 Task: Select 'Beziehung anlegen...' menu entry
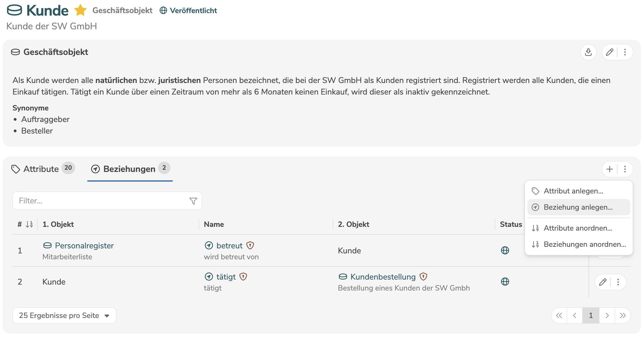(578, 207)
